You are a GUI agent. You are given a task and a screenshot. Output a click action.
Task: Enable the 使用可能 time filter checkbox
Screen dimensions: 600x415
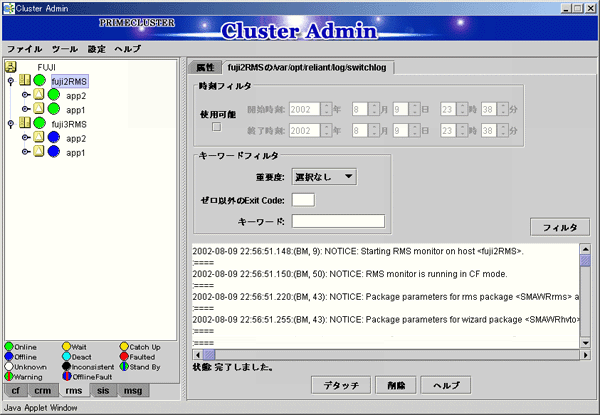(x=217, y=127)
